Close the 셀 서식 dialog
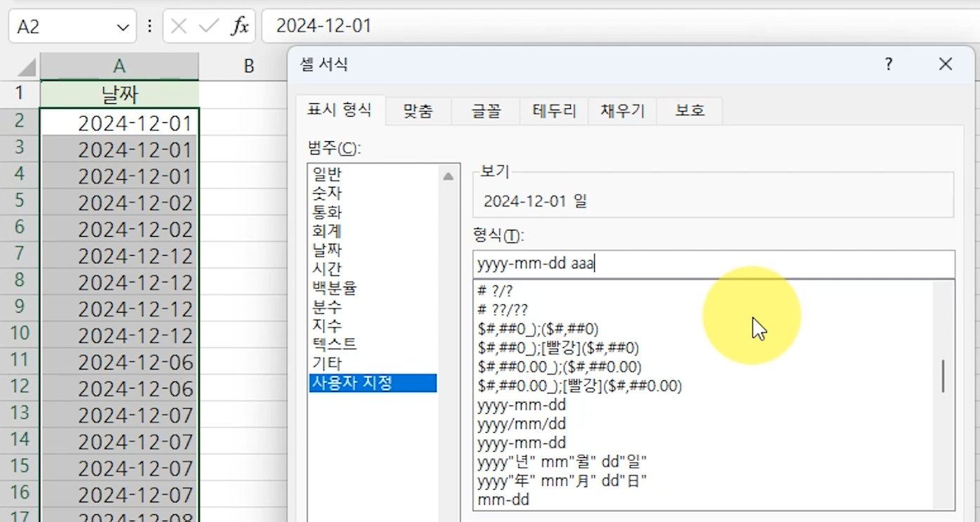Viewport: 980px width, 522px height. click(x=946, y=65)
